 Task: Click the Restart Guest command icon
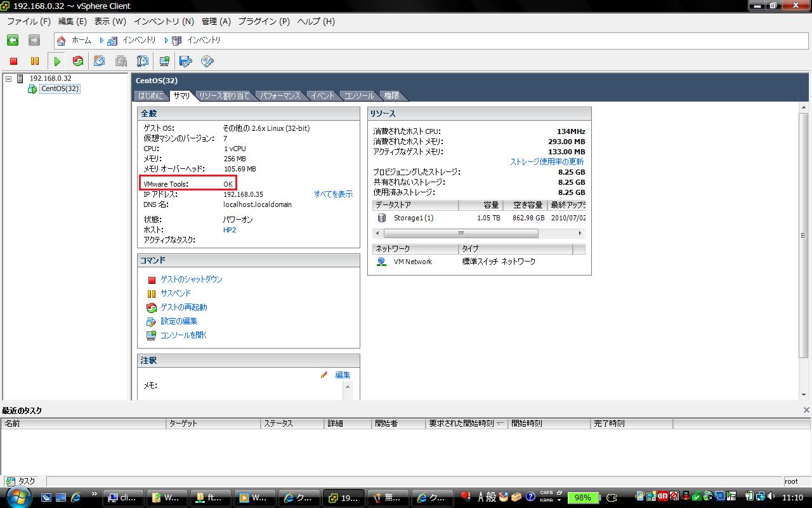click(x=152, y=308)
